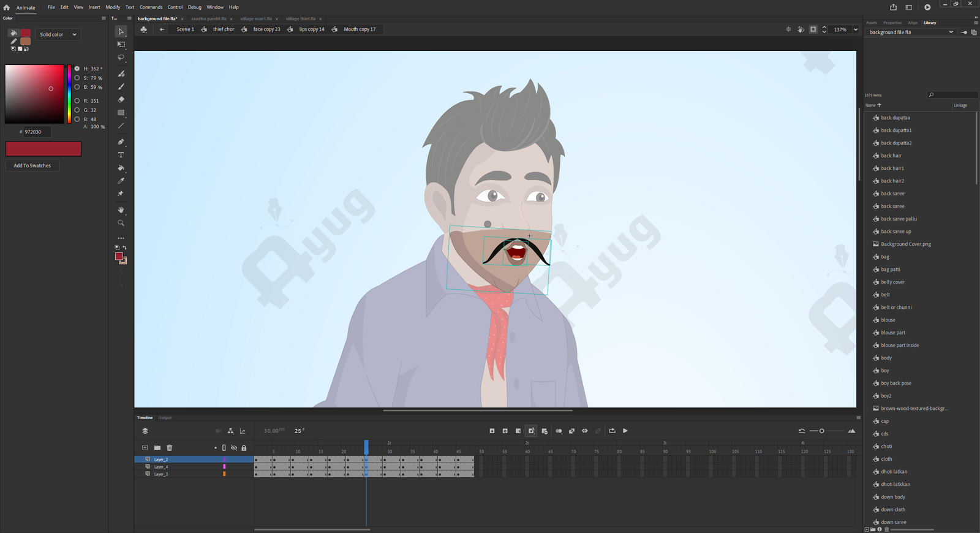Open the Modify menu
This screenshot has height=533, width=980.
click(113, 7)
